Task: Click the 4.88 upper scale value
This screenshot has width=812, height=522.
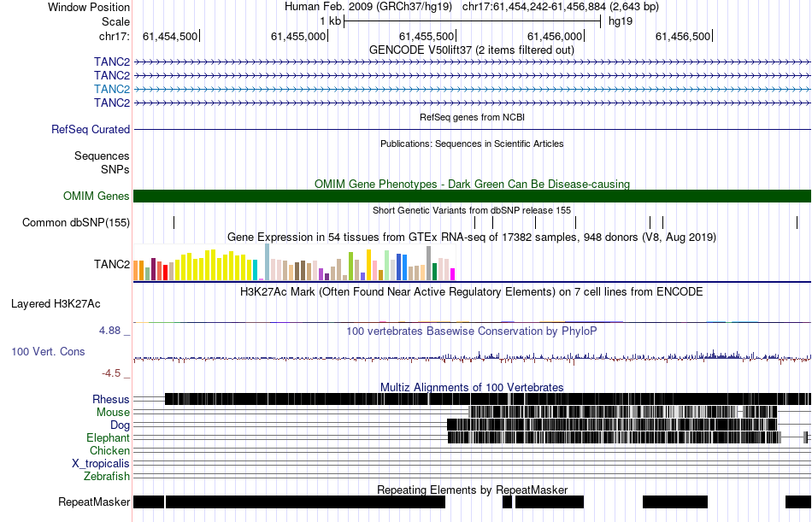Action: point(109,331)
